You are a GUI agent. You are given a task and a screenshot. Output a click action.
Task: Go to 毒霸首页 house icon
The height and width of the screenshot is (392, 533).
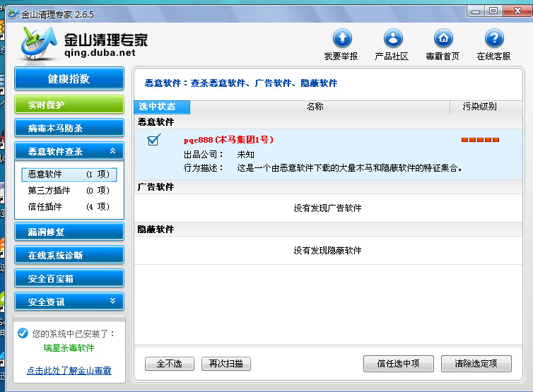pyautogui.click(x=444, y=37)
